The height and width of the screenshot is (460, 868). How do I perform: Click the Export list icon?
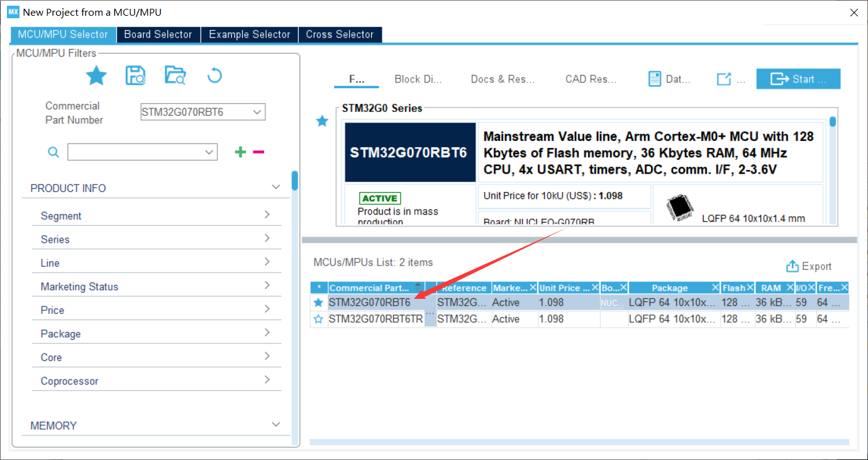[x=793, y=266]
